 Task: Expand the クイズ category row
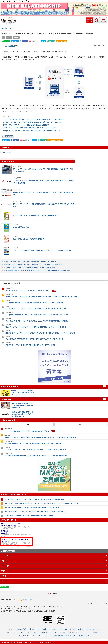coord(54,581)
